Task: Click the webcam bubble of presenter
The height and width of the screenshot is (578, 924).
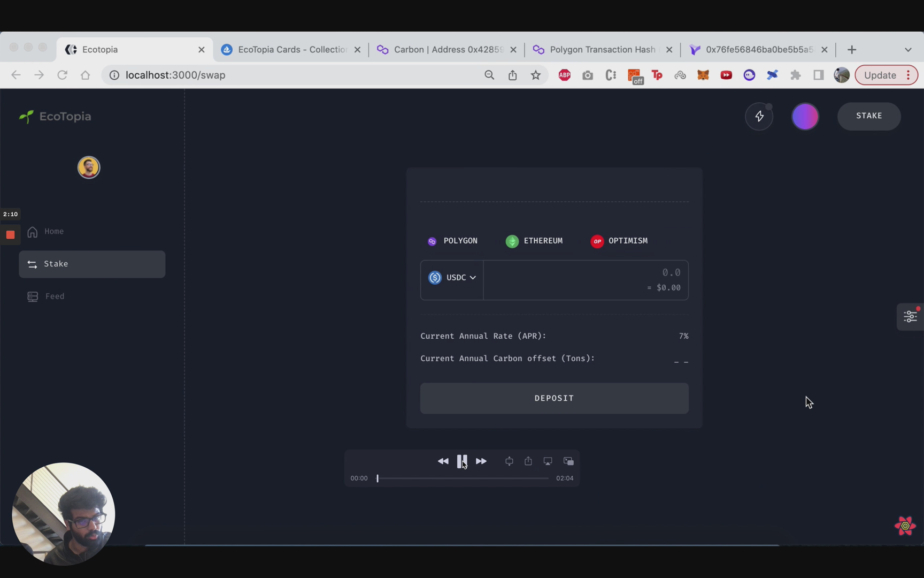Action: tap(64, 514)
